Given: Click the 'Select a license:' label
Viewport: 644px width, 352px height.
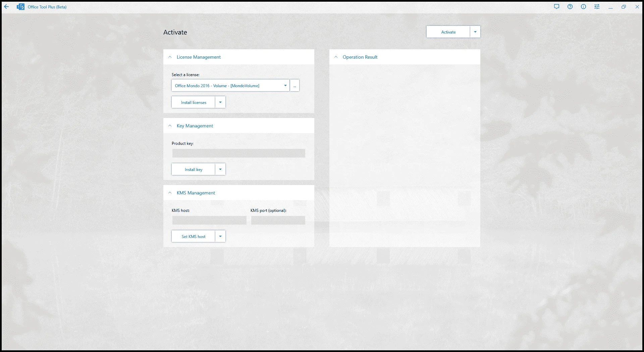Looking at the screenshot, I should tap(185, 75).
